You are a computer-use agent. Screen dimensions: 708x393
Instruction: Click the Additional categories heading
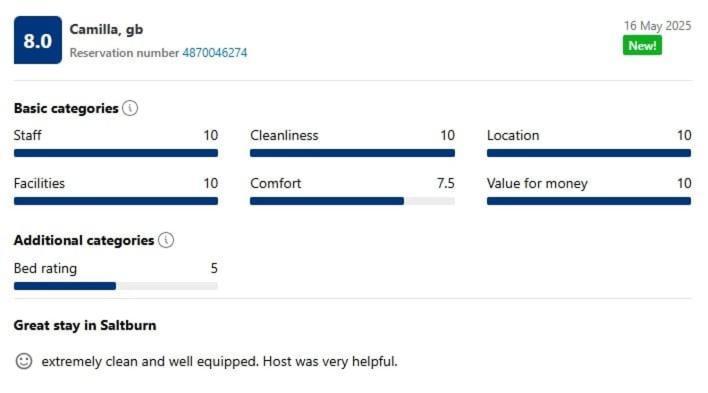(84, 240)
